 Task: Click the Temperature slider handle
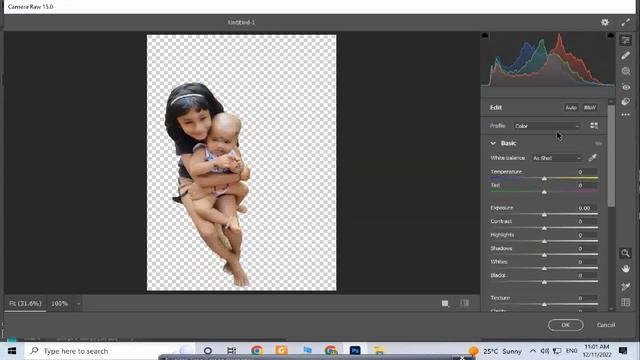pos(544,179)
